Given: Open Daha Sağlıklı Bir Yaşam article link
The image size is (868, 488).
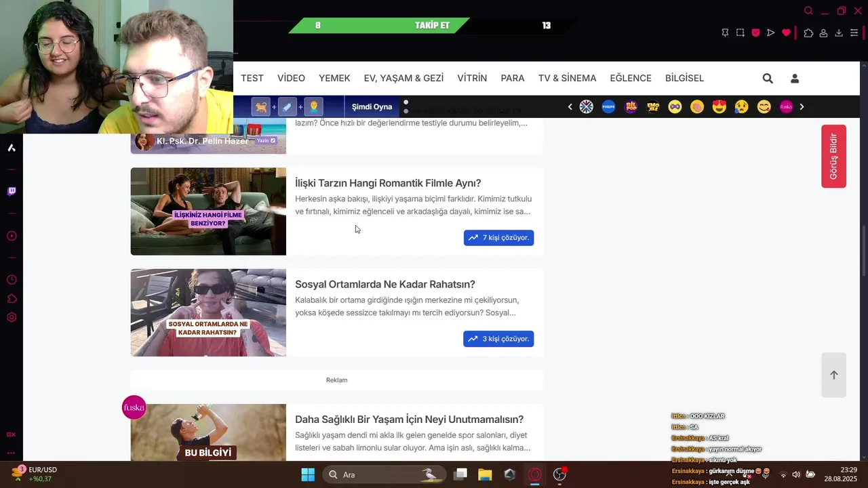Looking at the screenshot, I should click(x=409, y=420).
